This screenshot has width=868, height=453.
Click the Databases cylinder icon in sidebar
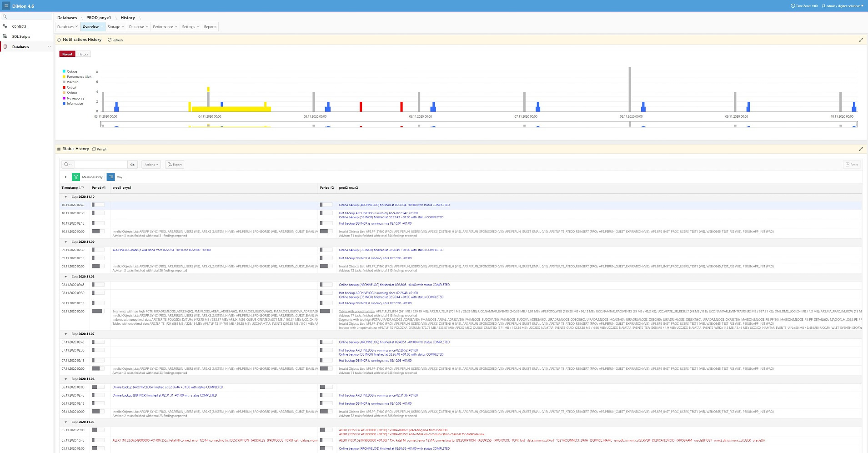click(5, 47)
